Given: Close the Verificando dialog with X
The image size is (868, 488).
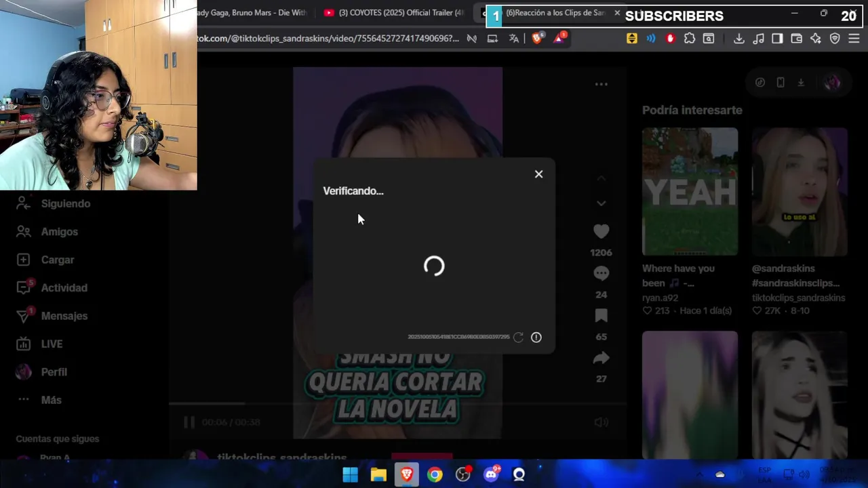Looking at the screenshot, I should (x=538, y=174).
